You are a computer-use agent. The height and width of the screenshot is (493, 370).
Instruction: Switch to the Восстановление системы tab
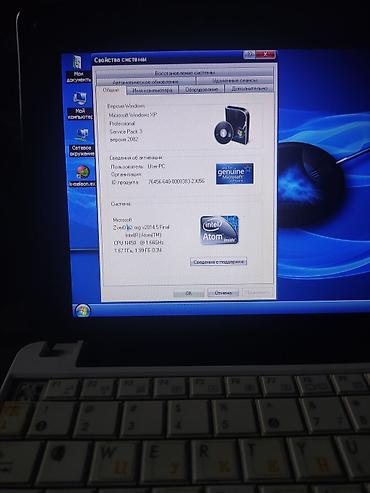pyautogui.click(x=185, y=72)
